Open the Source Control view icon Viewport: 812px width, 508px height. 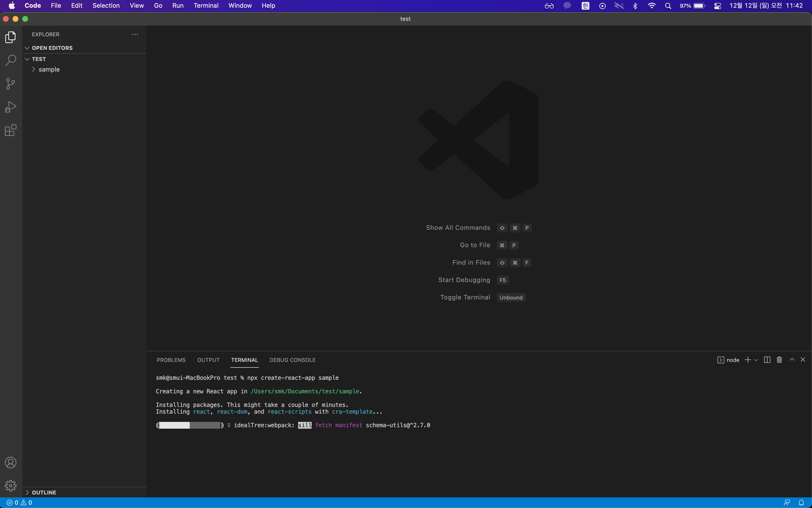pos(11,84)
